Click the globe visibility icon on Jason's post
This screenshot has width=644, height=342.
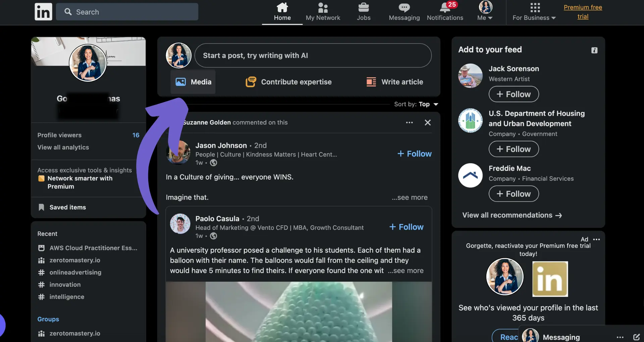(x=213, y=163)
